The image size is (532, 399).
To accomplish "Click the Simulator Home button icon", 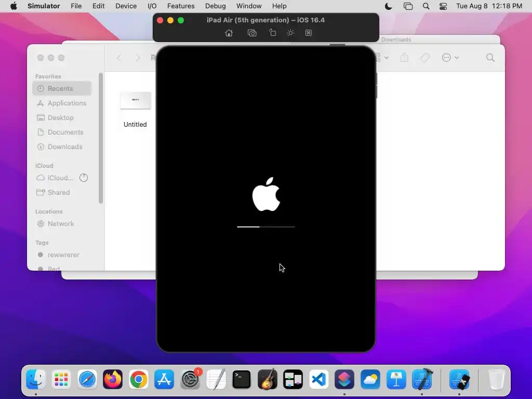I will point(229,33).
